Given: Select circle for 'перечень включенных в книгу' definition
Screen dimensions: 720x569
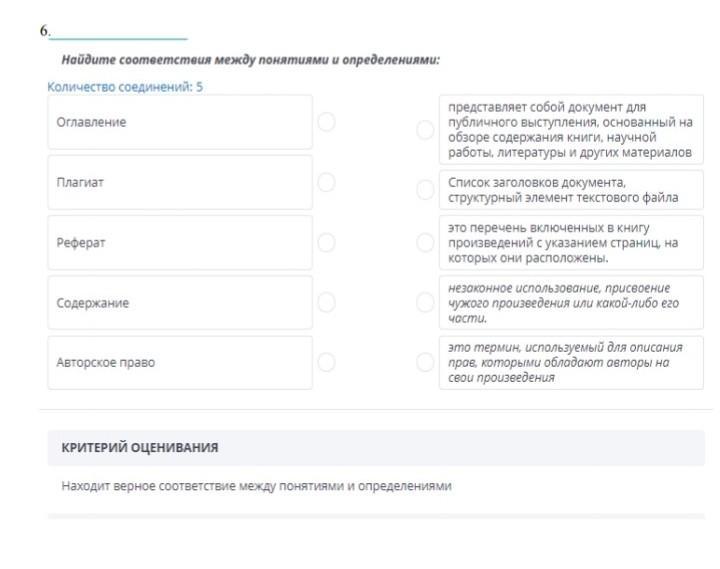Looking at the screenshot, I should tap(425, 243).
